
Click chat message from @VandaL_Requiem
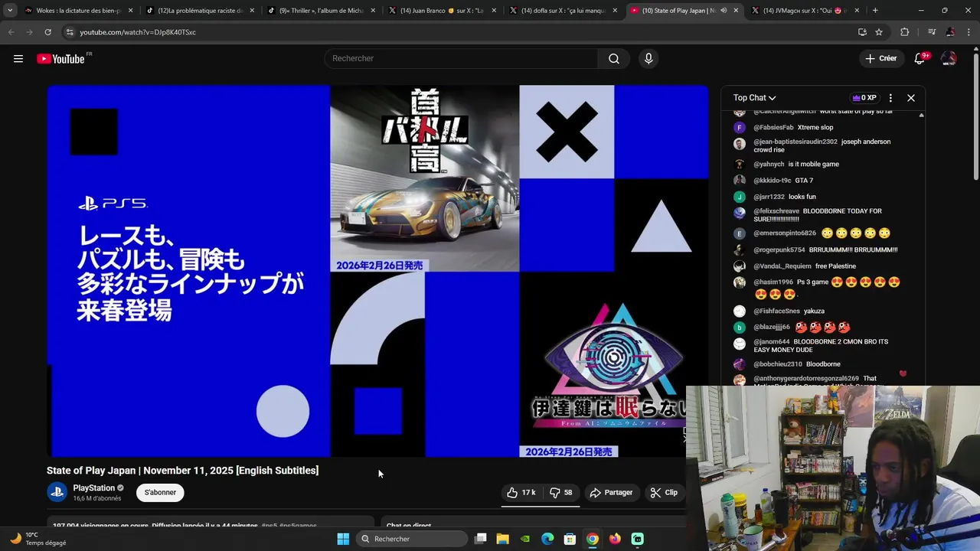[x=835, y=266]
